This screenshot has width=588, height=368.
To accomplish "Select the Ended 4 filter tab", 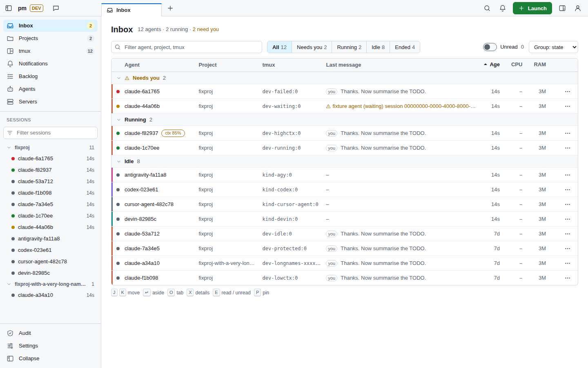I will 405,47.
